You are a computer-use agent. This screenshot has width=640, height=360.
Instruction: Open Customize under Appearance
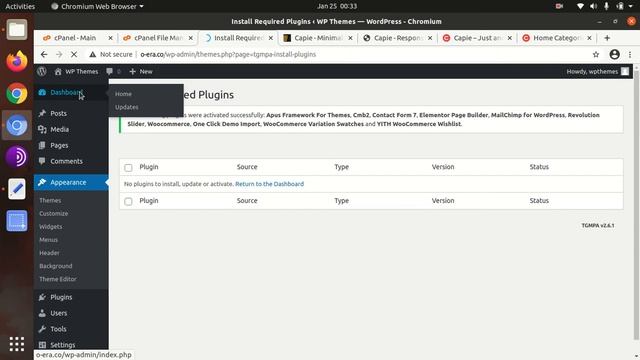pyautogui.click(x=53, y=213)
